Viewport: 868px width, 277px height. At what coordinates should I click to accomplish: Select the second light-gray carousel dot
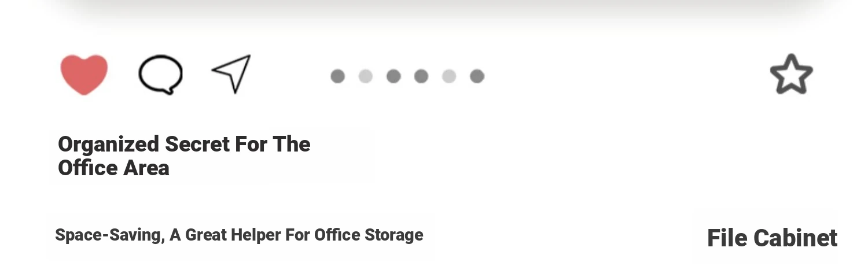pos(365,76)
